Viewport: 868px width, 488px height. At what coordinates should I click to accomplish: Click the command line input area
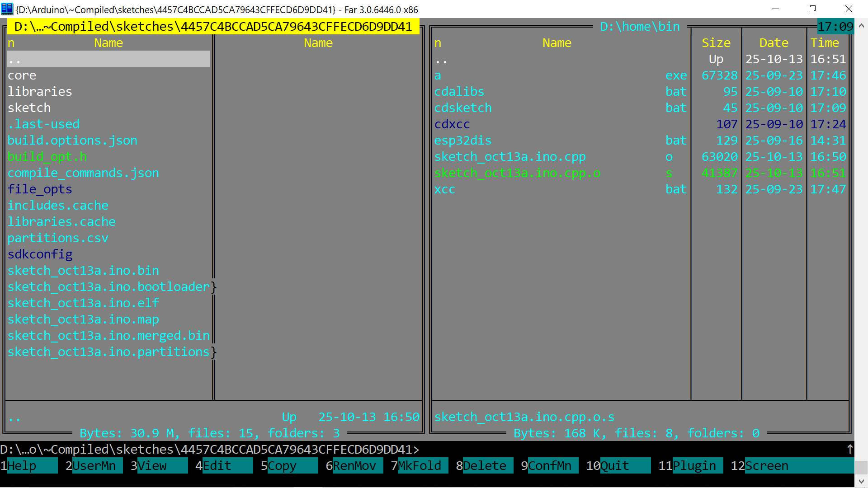tap(633, 450)
